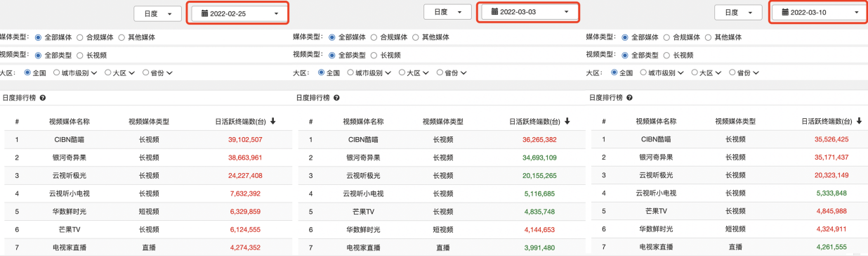The image size is (868, 256).
Task: Click value 4,261,555 for 电视家直播
Action: click(x=831, y=248)
